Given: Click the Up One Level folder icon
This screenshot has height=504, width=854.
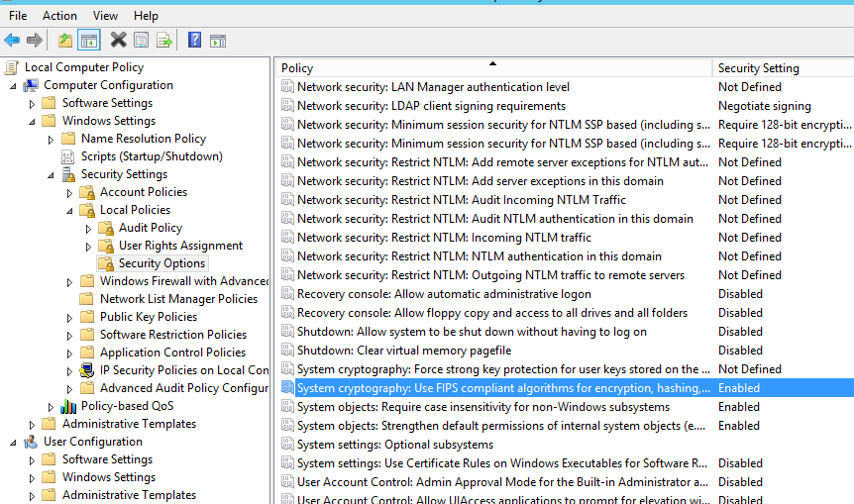Looking at the screenshot, I should pos(65,40).
